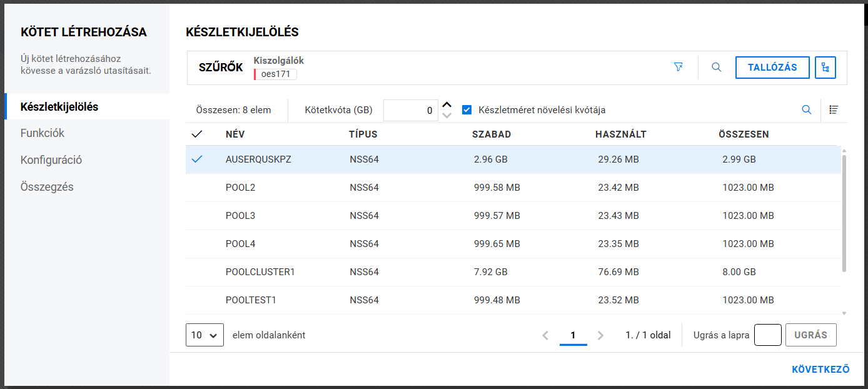Open the column list settings icon
868x389 pixels.
834,109
